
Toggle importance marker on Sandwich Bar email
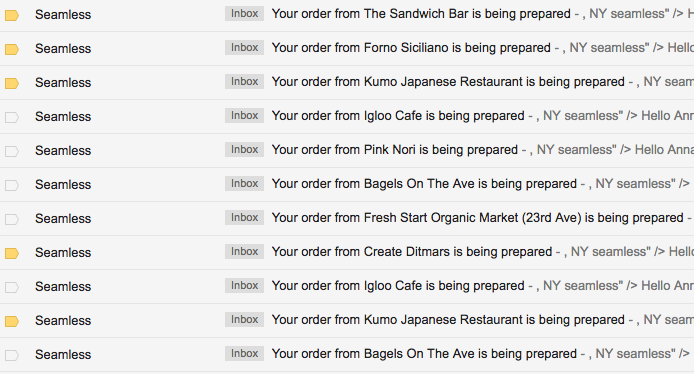pos(12,15)
